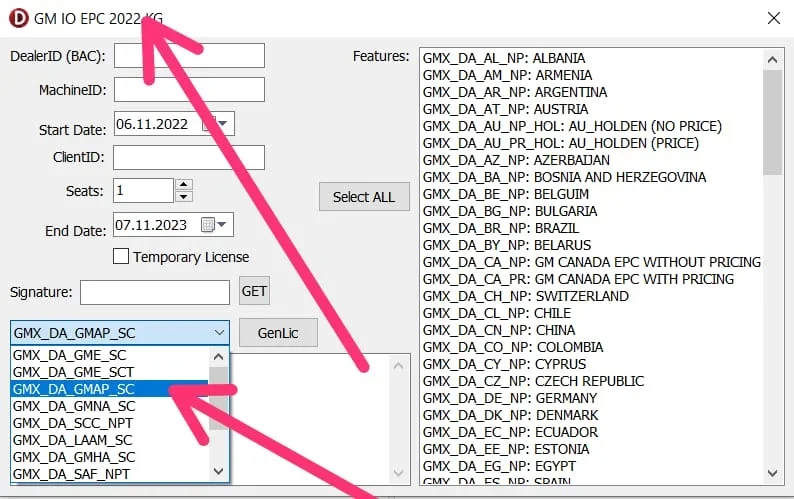The image size is (794, 499).
Task: Open the Start Date calendar dropdown arrow
Action: (x=223, y=124)
